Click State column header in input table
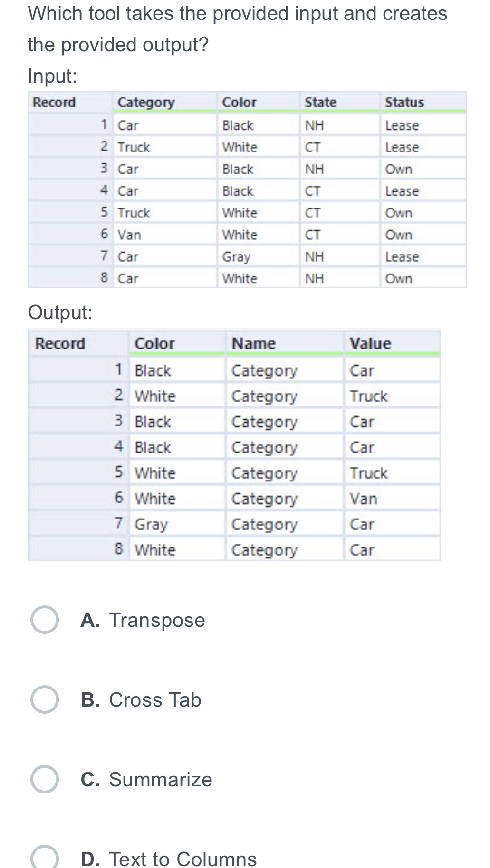Image resolution: width=490 pixels, height=868 pixels. (320, 102)
